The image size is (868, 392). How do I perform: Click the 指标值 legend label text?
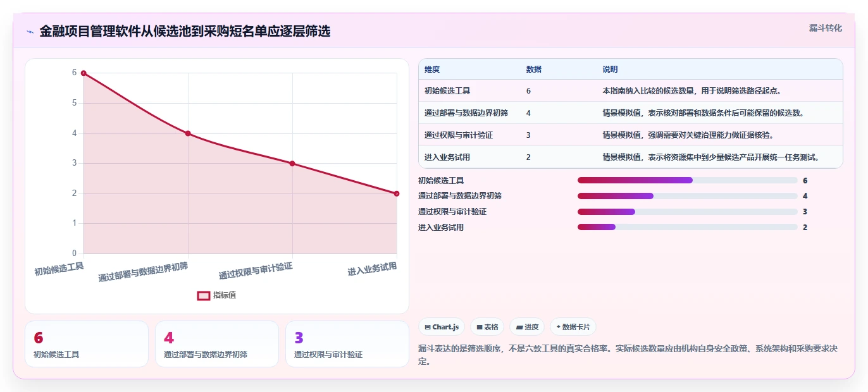click(x=225, y=295)
